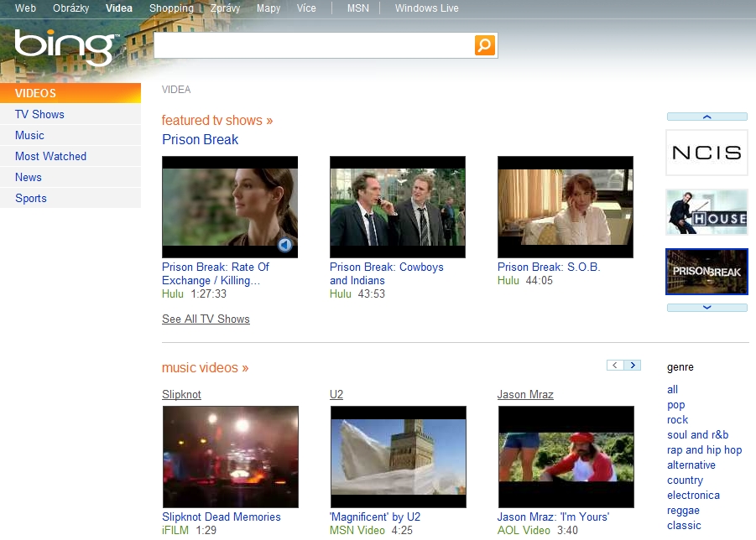
Task: Play Cowboys and Indians video thumbnail
Action: tap(398, 207)
